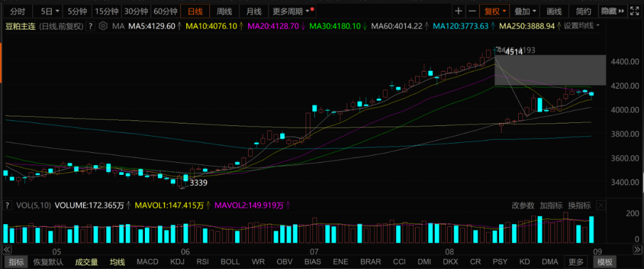
Task: Select the CCI indicator
Action: [x=399, y=262]
